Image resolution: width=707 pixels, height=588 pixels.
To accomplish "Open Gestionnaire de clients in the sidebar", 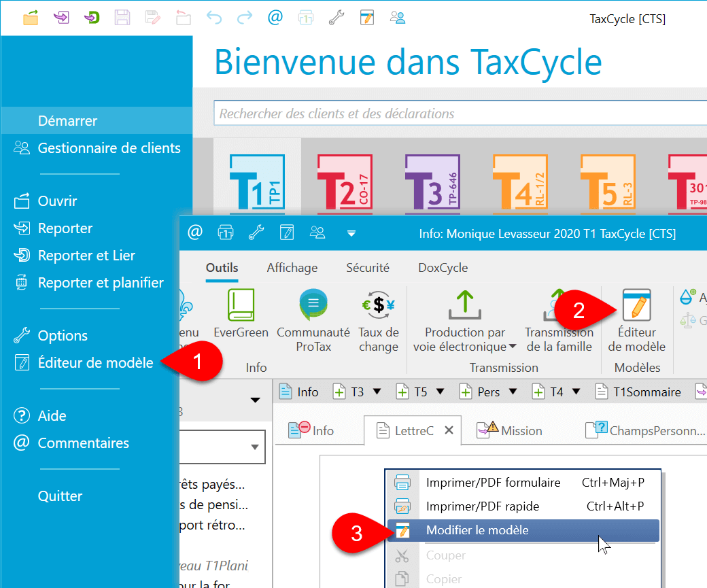I will point(97,148).
